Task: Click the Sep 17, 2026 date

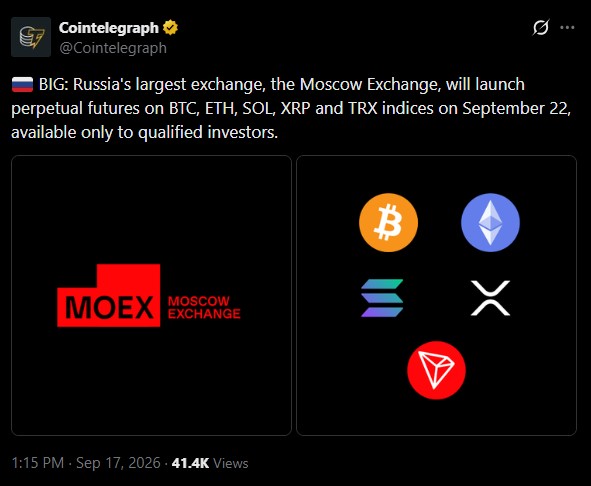Action: (x=118, y=463)
